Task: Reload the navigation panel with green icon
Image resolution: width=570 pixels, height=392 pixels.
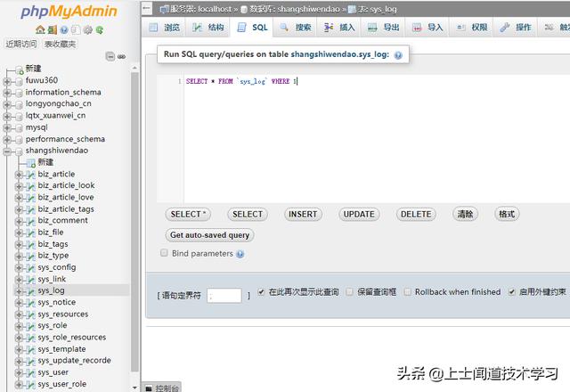Action: pyautogui.click(x=100, y=29)
